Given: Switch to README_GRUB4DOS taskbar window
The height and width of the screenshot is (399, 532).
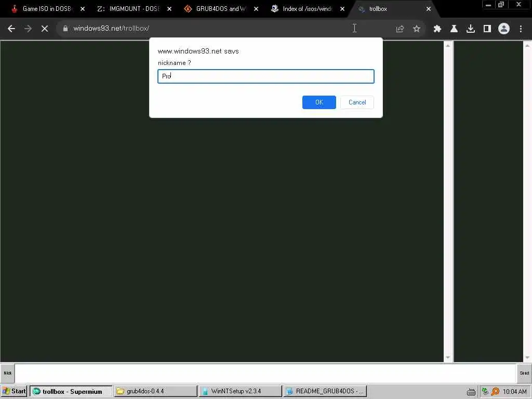Looking at the screenshot, I should pyautogui.click(x=325, y=391).
